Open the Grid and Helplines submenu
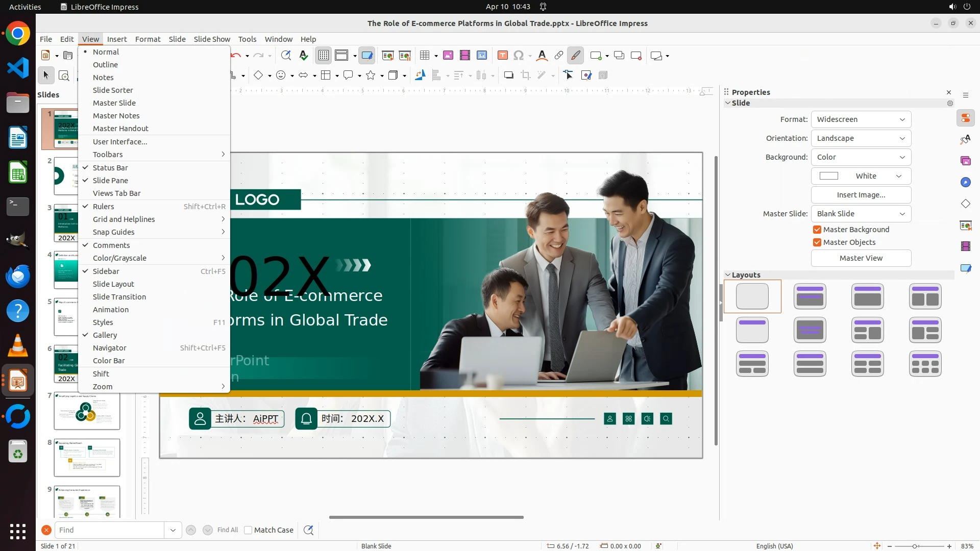This screenshot has width=980, height=551. click(x=124, y=219)
